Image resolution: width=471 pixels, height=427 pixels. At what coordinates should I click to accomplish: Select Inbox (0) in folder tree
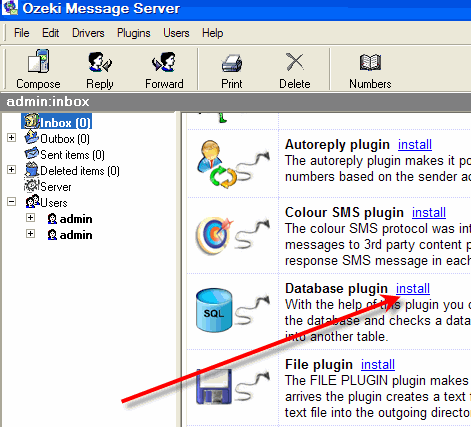pyautogui.click(x=65, y=123)
